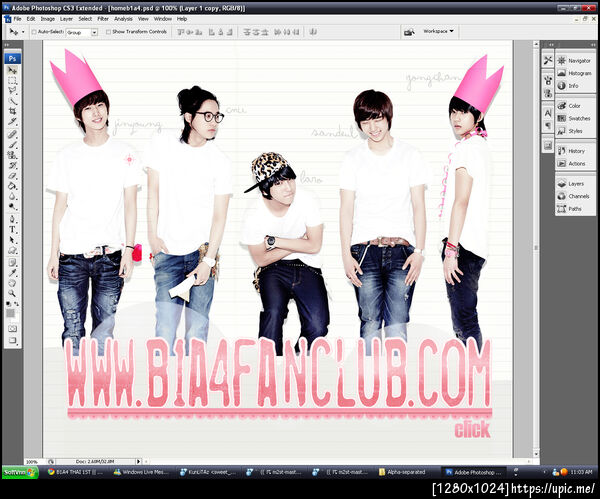
Task: Select the Clone Stamp tool
Action: [x=13, y=155]
